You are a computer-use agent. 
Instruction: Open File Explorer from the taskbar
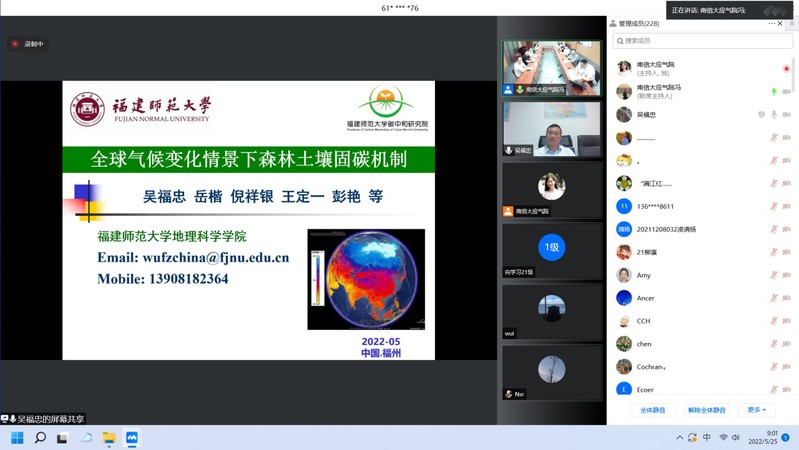pyautogui.click(x=109, y=438)
